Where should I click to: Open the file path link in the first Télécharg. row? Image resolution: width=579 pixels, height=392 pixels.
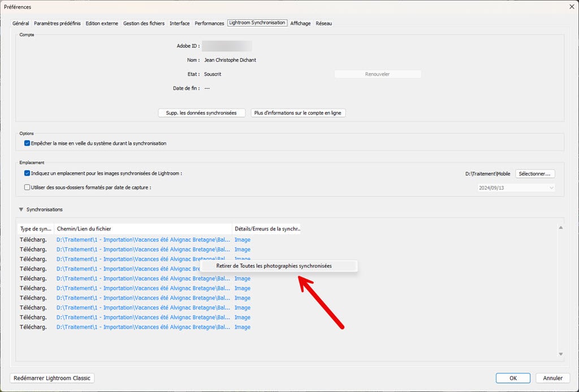pyautogui.click(x=143, y=239)
